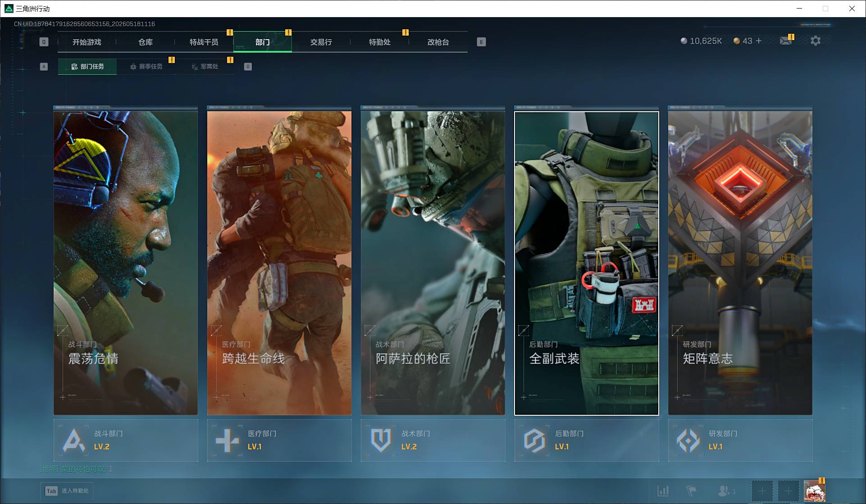This screenshot has height=504, width=866.
Task: Click 研发部门 LV.1 level text
Action: (x=716, y=447)
